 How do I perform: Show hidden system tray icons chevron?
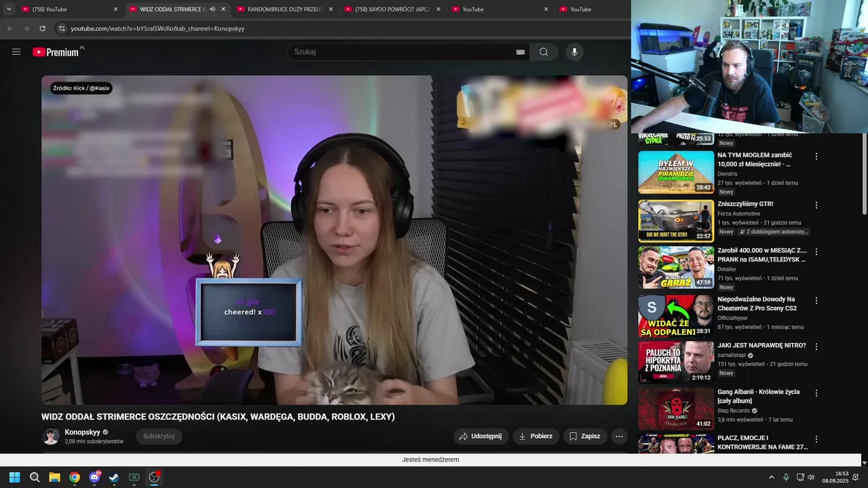coord(771,477)
